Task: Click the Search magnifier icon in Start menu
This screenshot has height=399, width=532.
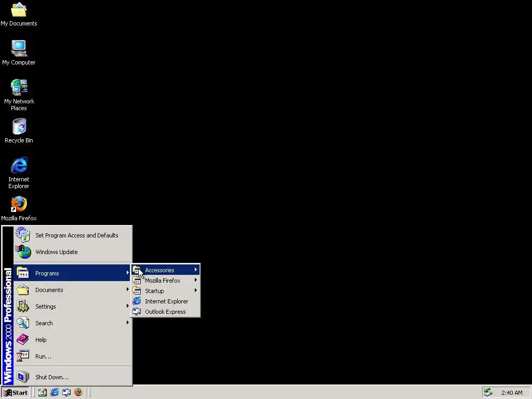Action: [23, 323]
